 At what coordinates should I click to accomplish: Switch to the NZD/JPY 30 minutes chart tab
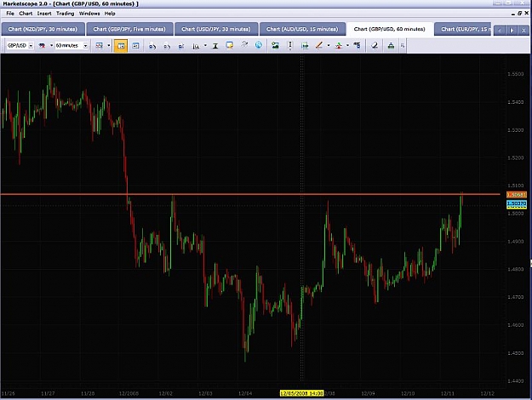[x=43, y=29]
